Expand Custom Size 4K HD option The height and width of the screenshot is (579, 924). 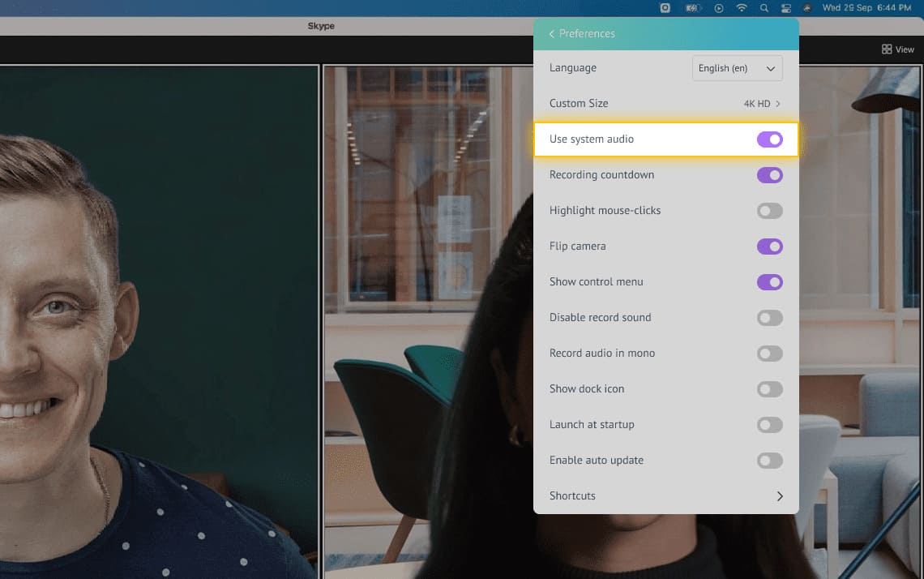pyautogui.click(x=762, y=104)
